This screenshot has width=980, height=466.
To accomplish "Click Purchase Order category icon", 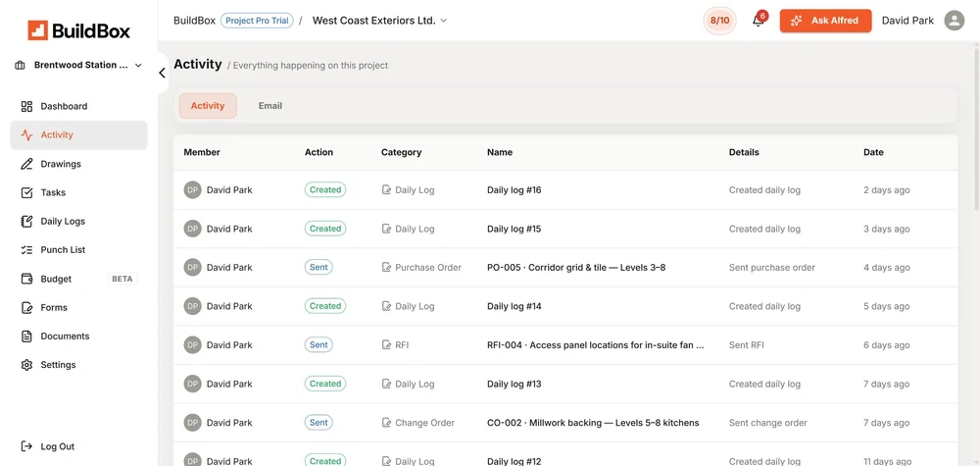I will click(x=386, y=268).
